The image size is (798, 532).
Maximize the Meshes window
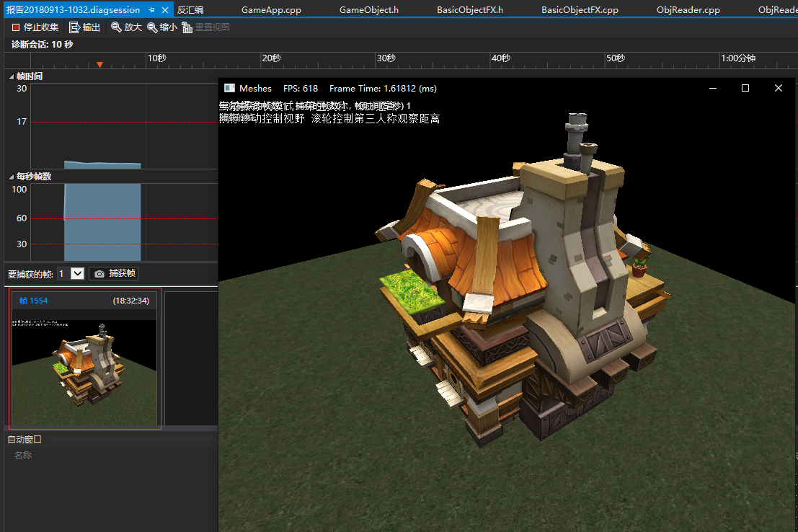click(745, 88)
